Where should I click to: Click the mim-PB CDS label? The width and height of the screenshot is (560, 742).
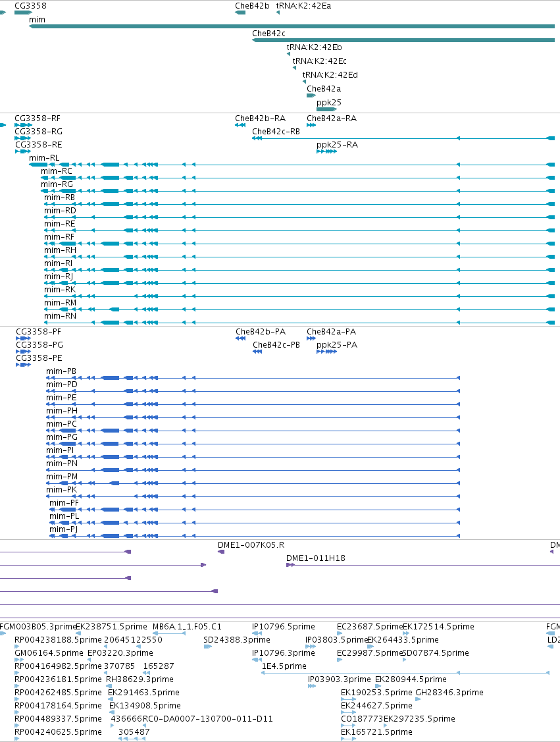coord(61,371)
